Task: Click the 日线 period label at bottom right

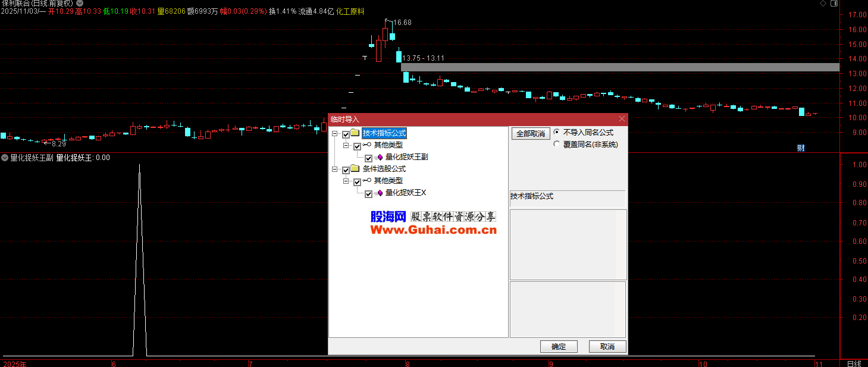Action: 854,363
